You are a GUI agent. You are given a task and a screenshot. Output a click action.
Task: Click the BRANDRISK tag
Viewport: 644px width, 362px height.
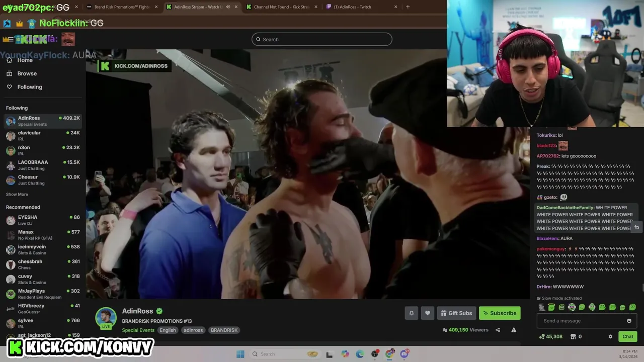(x=224, y=330)
